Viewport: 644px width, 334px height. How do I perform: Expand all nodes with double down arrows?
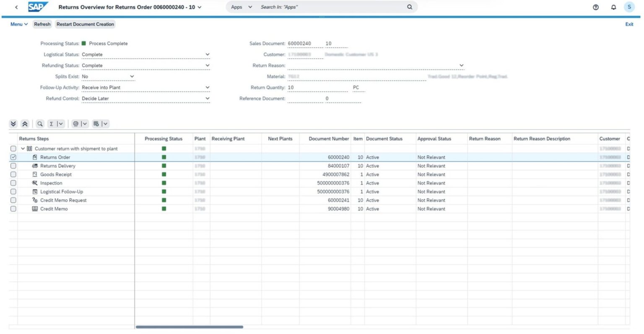[13, 124]
